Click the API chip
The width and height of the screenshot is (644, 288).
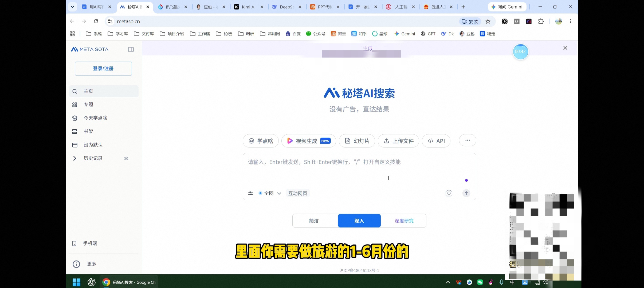(436, 141)
